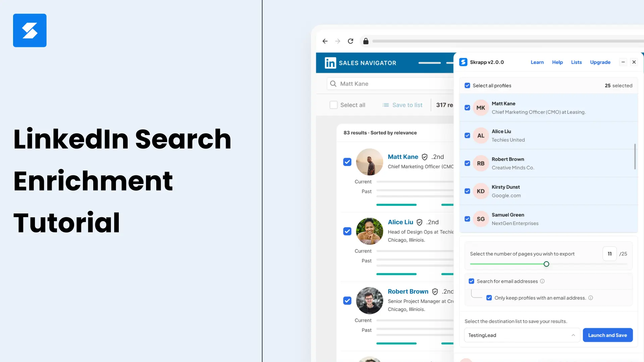Click the browser reload icon

tap(351, 41)
